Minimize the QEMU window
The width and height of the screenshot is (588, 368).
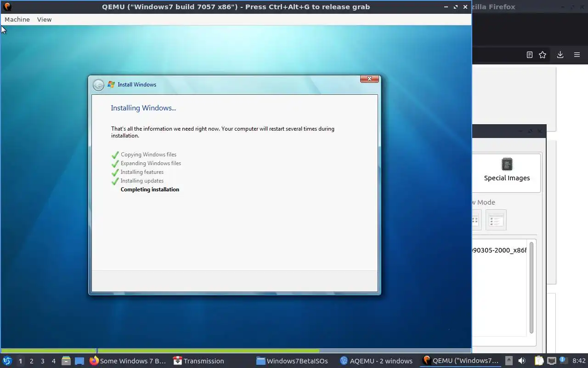pyautogui.click(x=446, y=7)
